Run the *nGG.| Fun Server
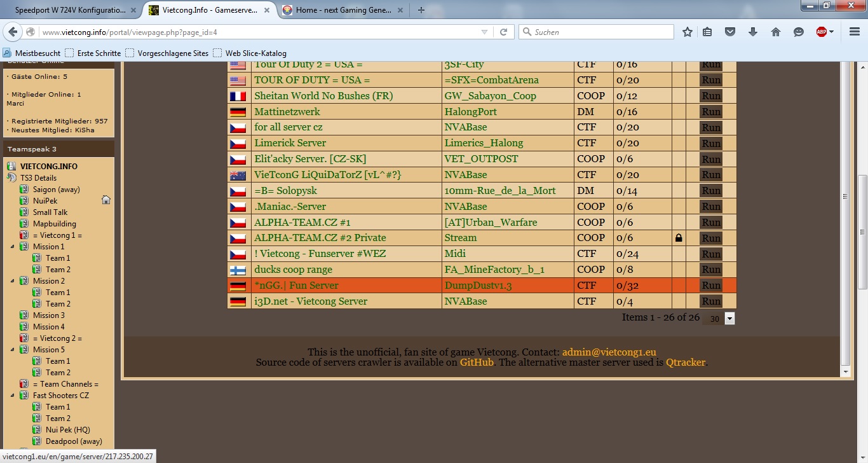 (711, 286)
